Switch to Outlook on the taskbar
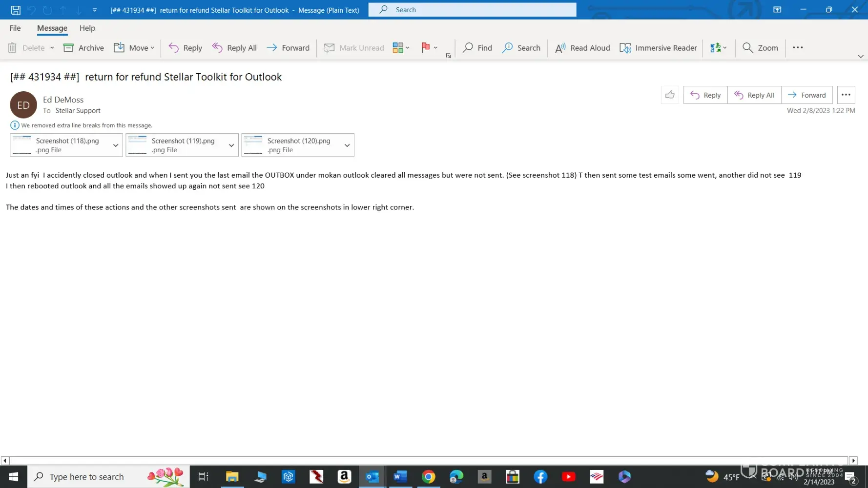868x488 pixels. pos(372,477)
